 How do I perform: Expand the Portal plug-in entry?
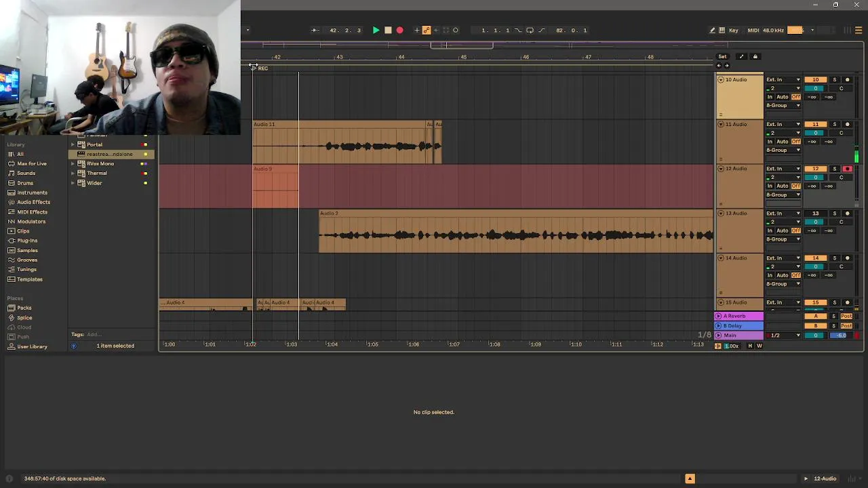(73, 144)
